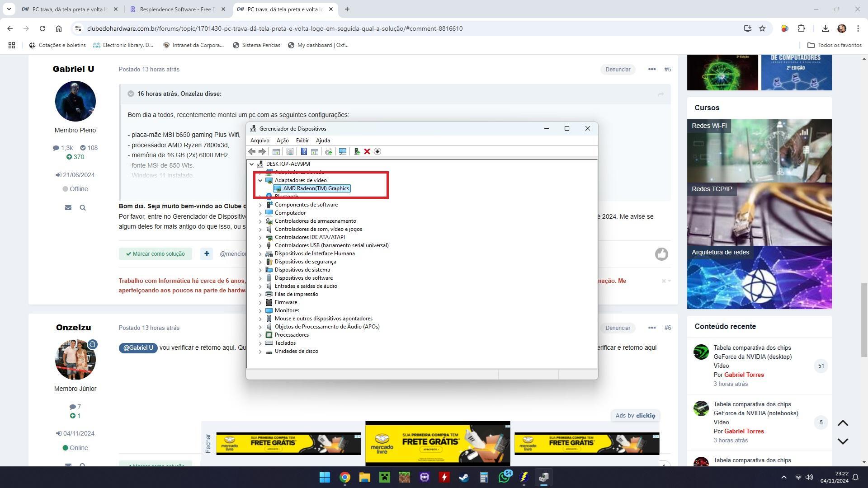
Task: Expand the Componentes de software node
Action: tap(260, 205)
